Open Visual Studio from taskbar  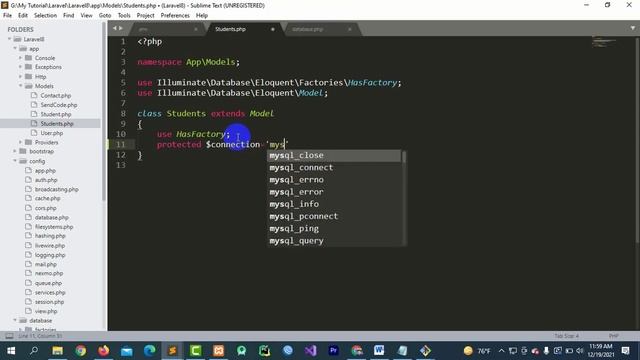[310, 351]
